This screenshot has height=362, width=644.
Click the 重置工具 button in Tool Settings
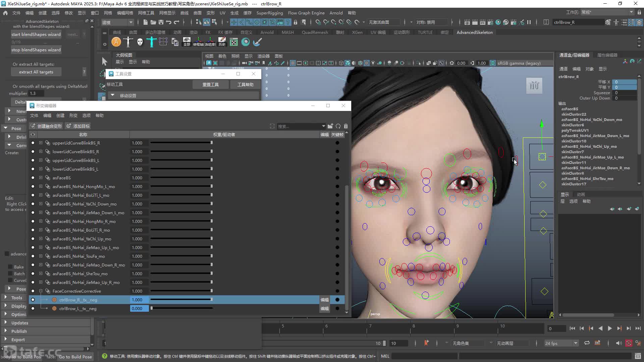tap(211, 84)
